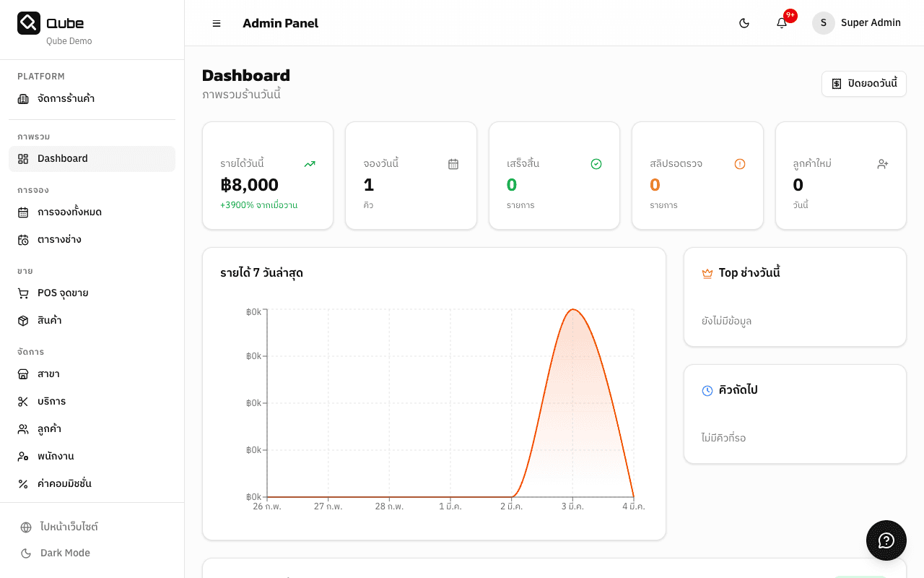The image size is (924, 578).
Task: Open the Super Admin account menu
Action: (857, 22)
